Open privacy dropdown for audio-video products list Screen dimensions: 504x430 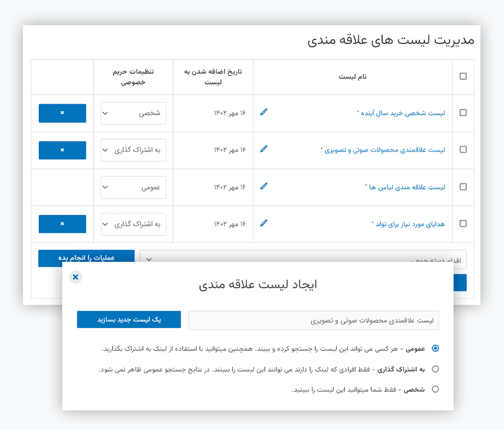click(133, 150)
